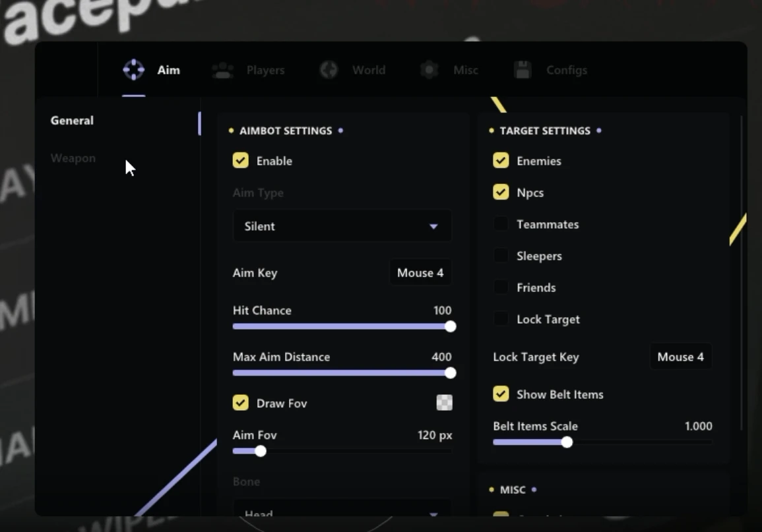Click the Bone label
The height and width of the screenshot is (532, 762).
pos(246,481)
